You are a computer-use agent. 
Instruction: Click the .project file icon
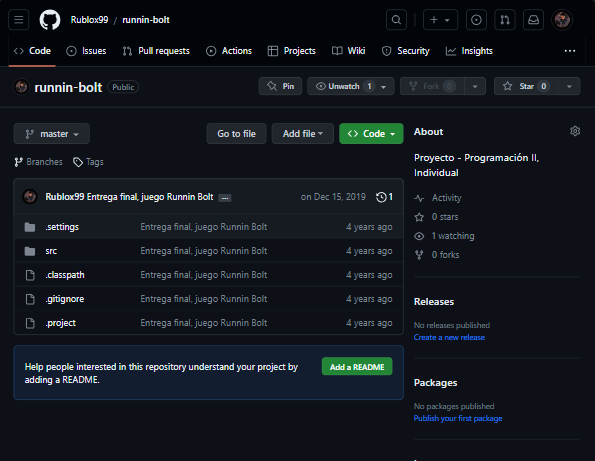[x=30, y=323]
